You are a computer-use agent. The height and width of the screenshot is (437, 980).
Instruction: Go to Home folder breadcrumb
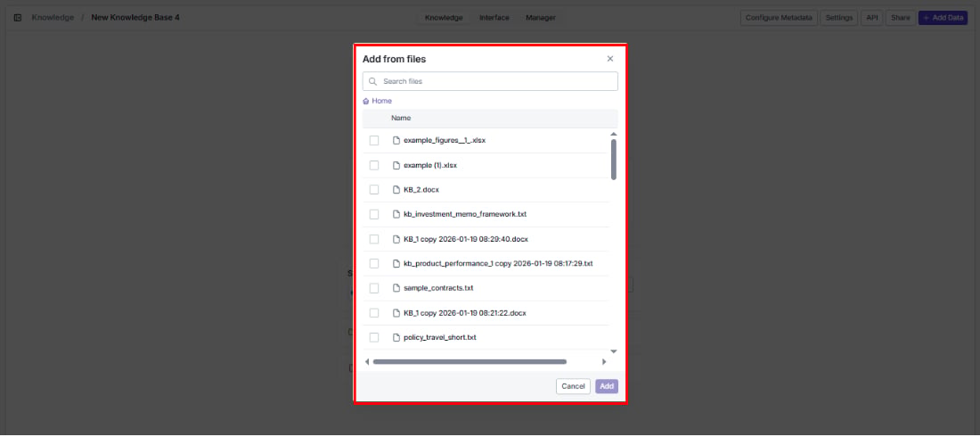tap(382, 101)
